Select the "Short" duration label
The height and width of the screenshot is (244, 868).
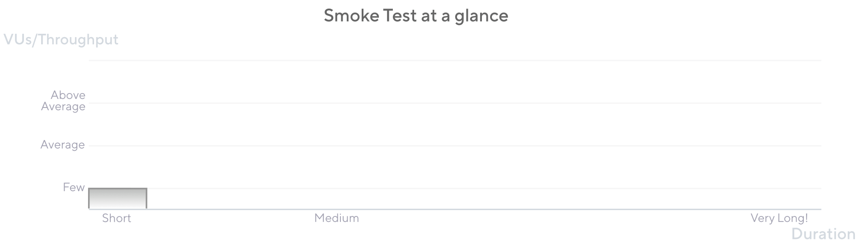pos(117,218)
